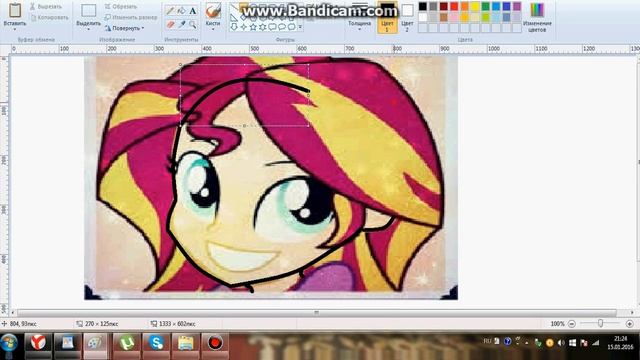640x360 pixels.
Task: Pick pink rose color swatch
Action: click(454, 17)
